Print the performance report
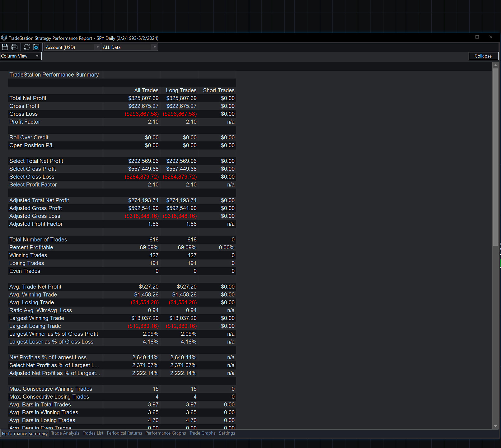This screenshot has height=448, width=501. click(x=14, y=47)
